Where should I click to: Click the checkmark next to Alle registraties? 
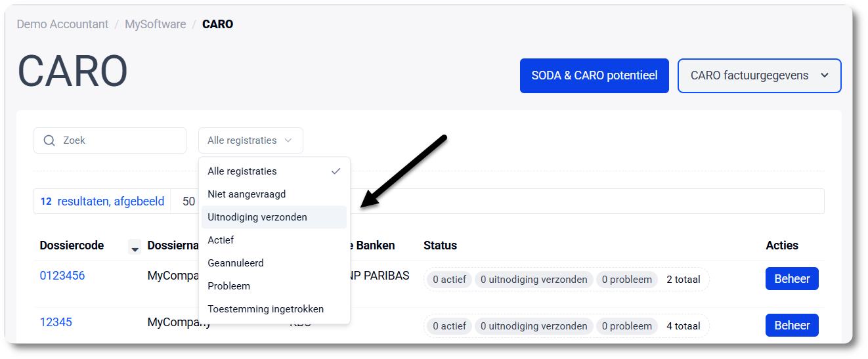[x=336, y=171]
